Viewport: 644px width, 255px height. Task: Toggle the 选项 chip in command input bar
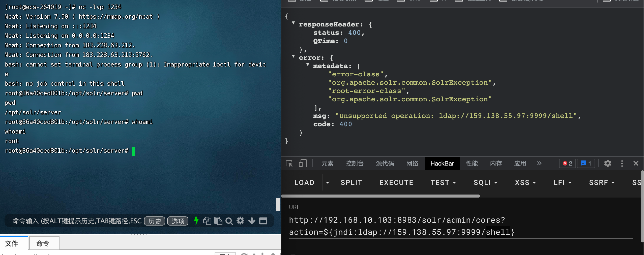pyautogui.click(x=177, y=221)
